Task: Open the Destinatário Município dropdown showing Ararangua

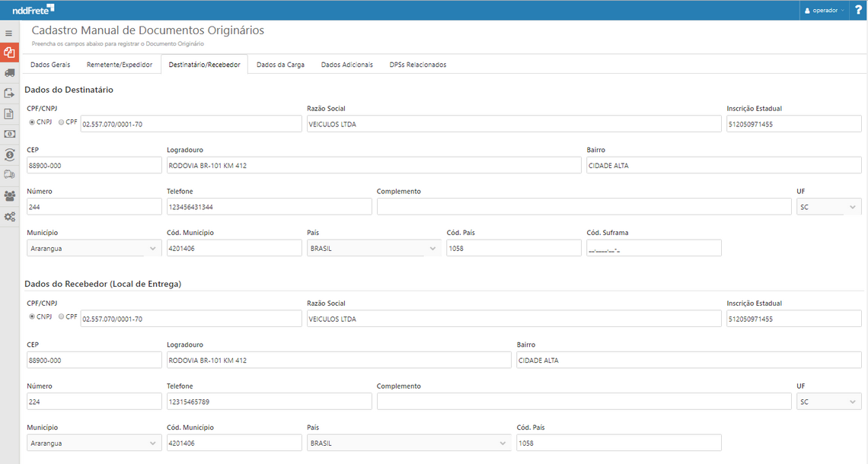Action: (94, 248)
